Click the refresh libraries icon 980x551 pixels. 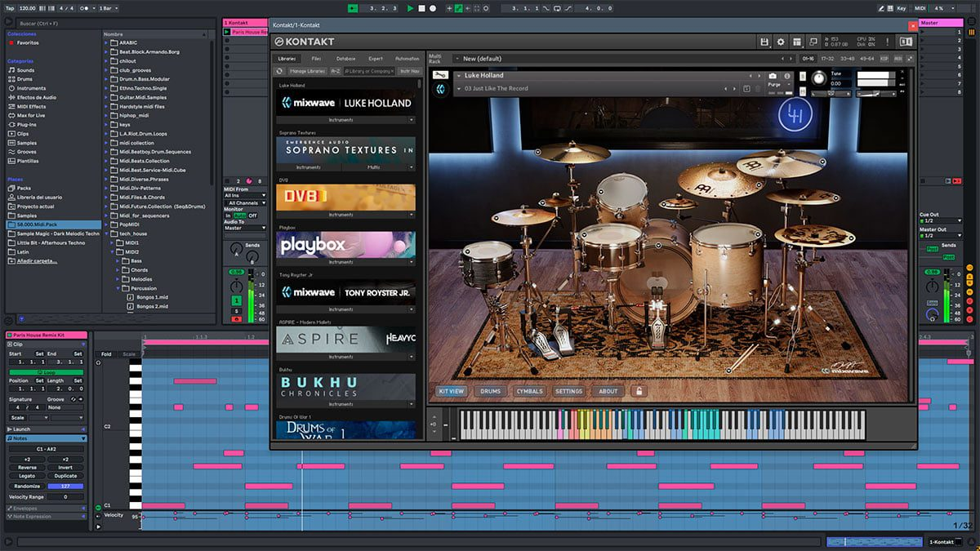[279, 71]
